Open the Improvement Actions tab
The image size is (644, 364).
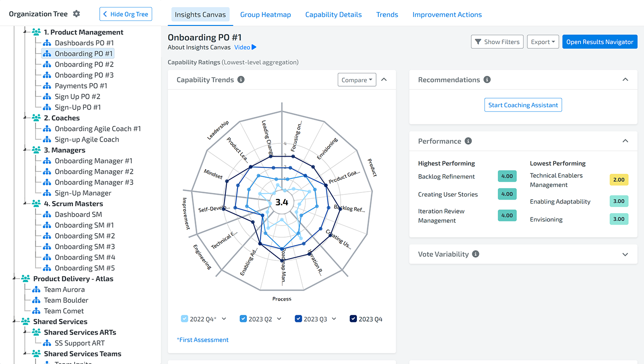447,15
